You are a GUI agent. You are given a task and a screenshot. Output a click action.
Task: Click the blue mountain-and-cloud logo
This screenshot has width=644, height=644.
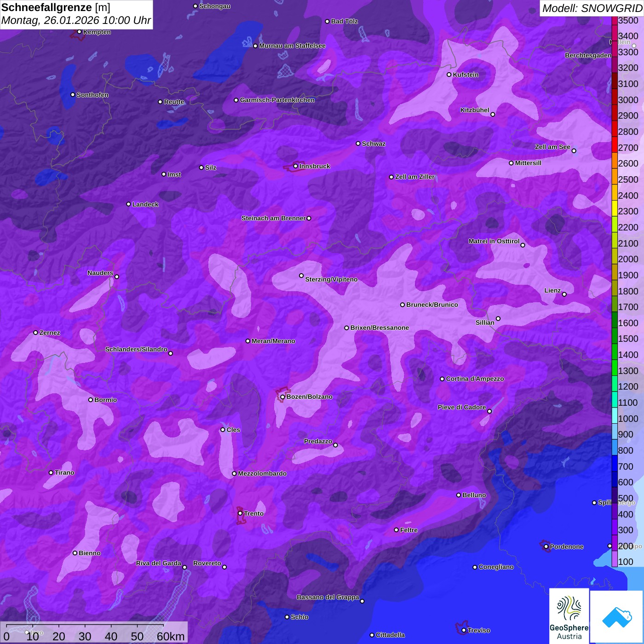click(616, 617)
